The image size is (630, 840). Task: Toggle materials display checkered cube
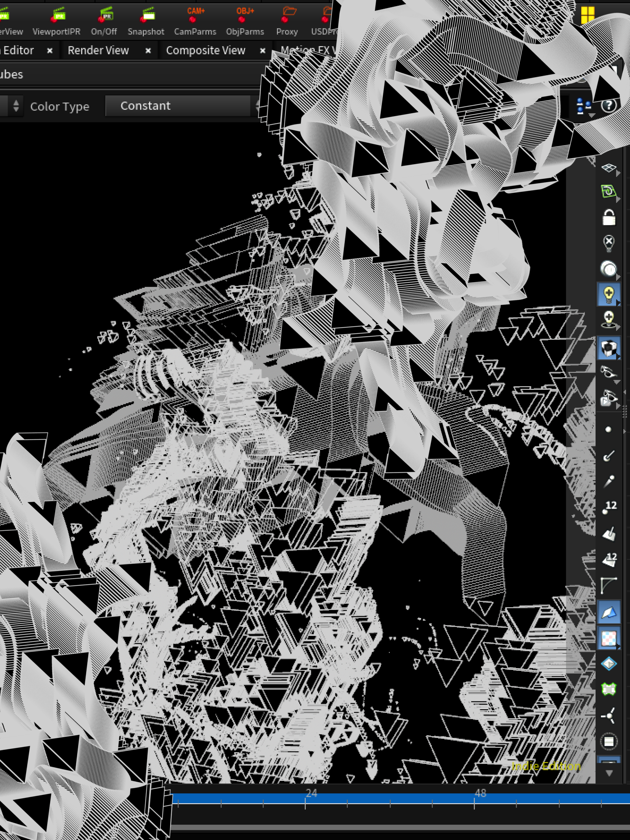tap(609, 348)
